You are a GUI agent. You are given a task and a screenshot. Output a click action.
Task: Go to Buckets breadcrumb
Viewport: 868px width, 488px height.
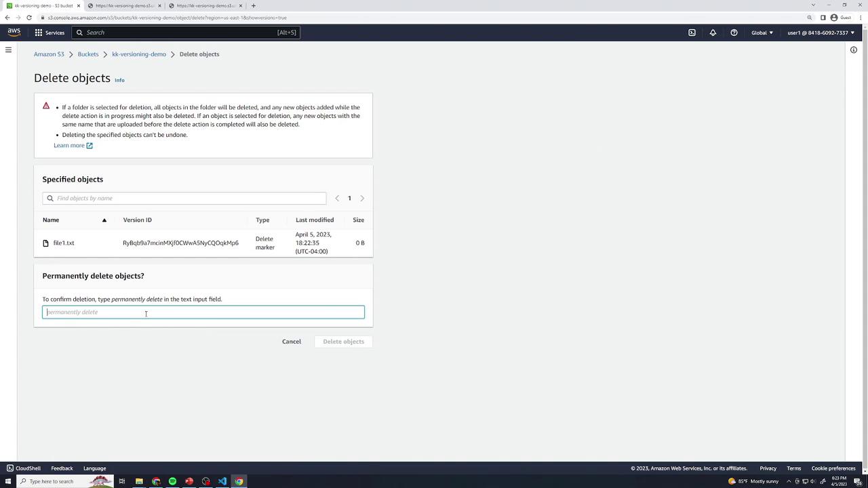click(88, 54)
